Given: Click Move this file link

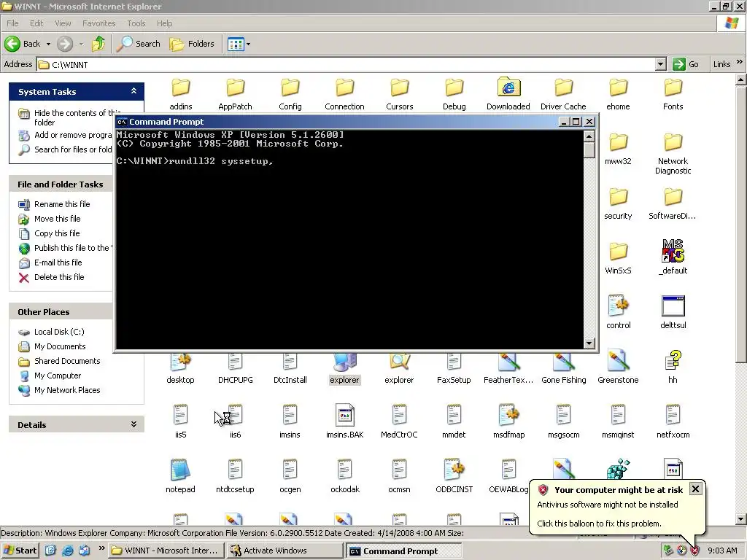Looking at the screenshot, I should 57,219.
